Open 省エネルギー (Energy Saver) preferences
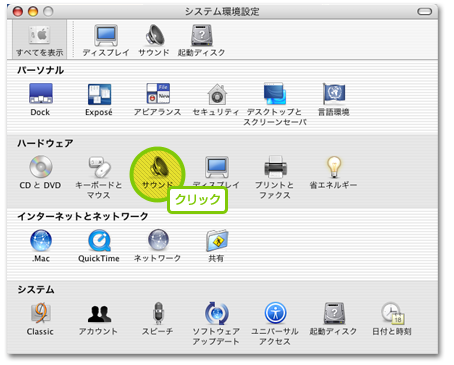 (x=334, y=173)
